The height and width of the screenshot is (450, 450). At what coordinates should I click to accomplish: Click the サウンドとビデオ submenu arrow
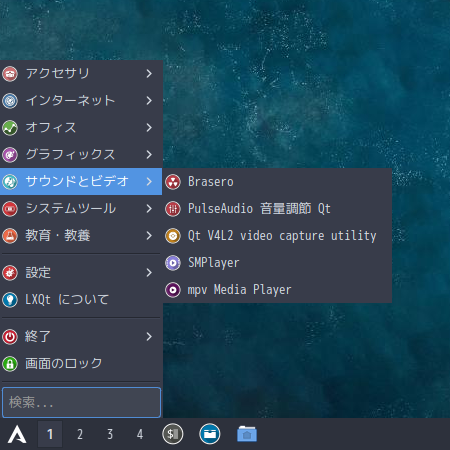coord(149,182)
